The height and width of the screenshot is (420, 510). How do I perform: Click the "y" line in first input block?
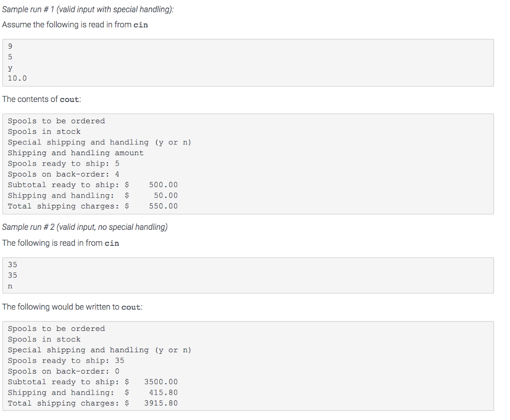coord(10,68)
